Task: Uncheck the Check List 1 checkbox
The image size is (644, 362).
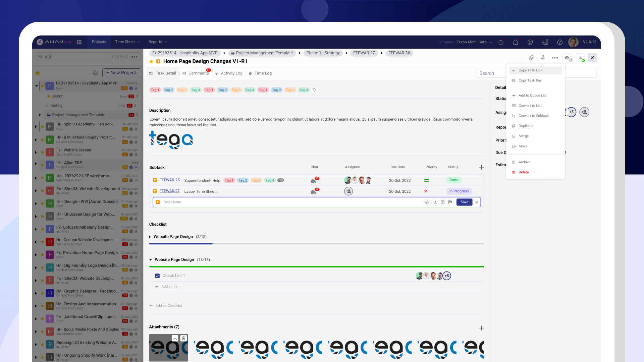Action: pyautogui.click(x=157, y=276)
